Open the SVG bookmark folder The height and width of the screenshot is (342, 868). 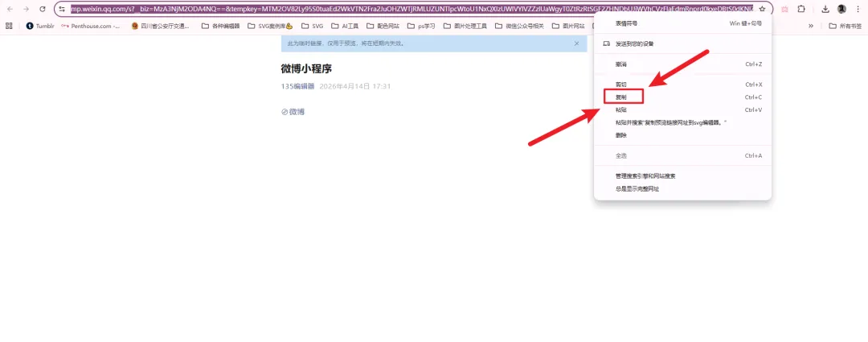click(x=312, y=26)
